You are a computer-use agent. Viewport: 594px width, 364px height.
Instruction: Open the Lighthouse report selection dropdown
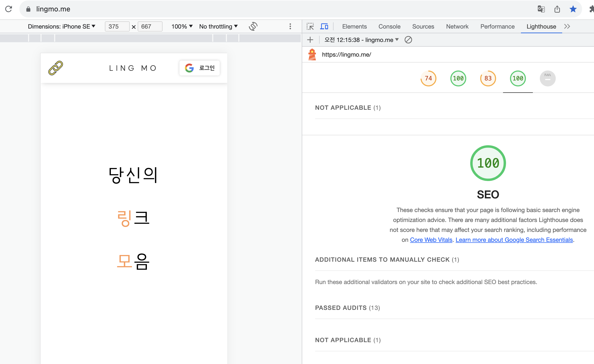361,40
